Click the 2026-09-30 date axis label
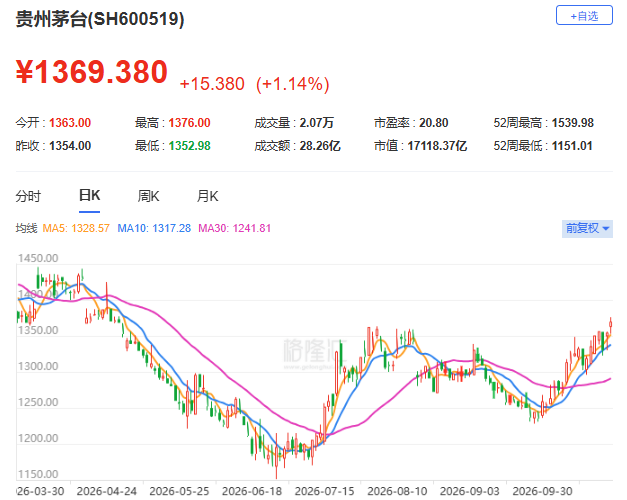The image size is (627, 500). point(543,491)
